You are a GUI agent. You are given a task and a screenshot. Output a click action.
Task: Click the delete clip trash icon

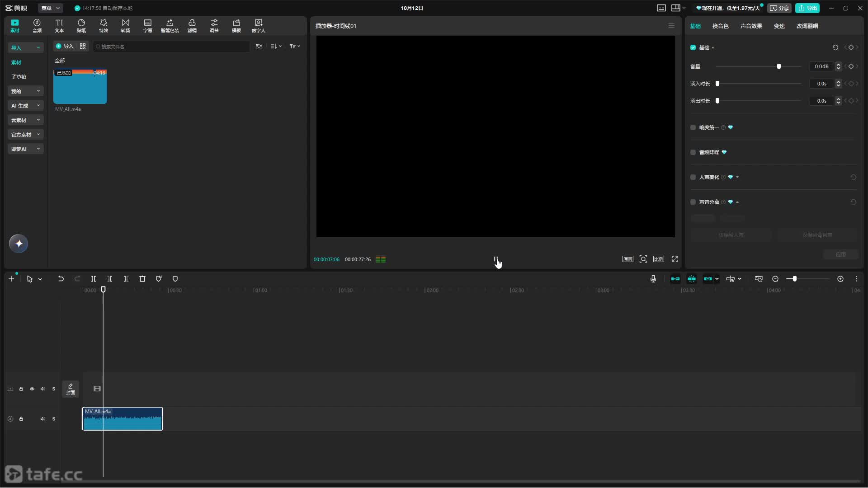tap(142, 279)
